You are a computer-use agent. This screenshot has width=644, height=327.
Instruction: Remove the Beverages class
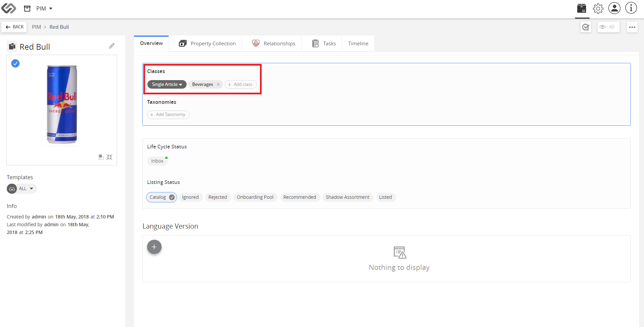pyautogui.click(x=218, y=85)
